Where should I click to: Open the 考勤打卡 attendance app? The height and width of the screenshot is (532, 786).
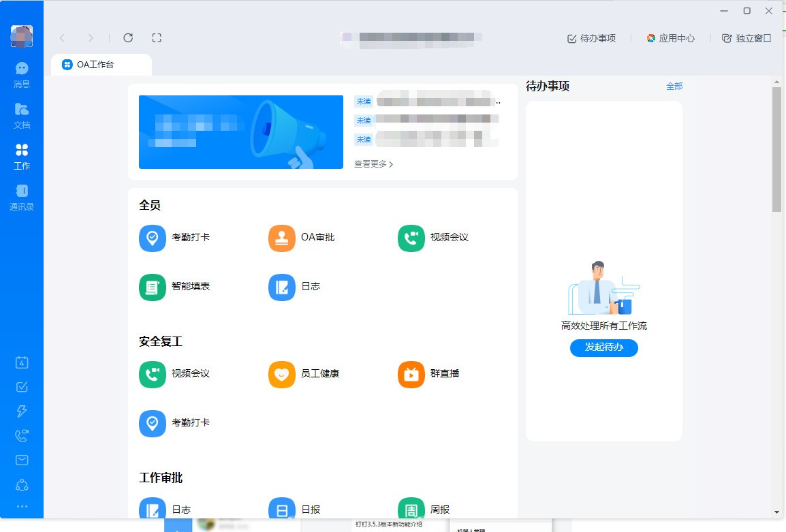tap(176, 238)
